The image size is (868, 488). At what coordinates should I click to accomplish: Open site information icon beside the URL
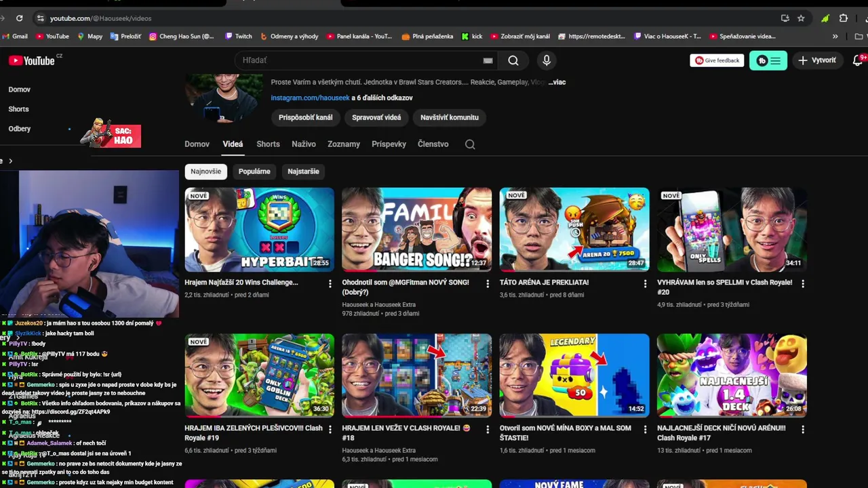click(40, 18)
